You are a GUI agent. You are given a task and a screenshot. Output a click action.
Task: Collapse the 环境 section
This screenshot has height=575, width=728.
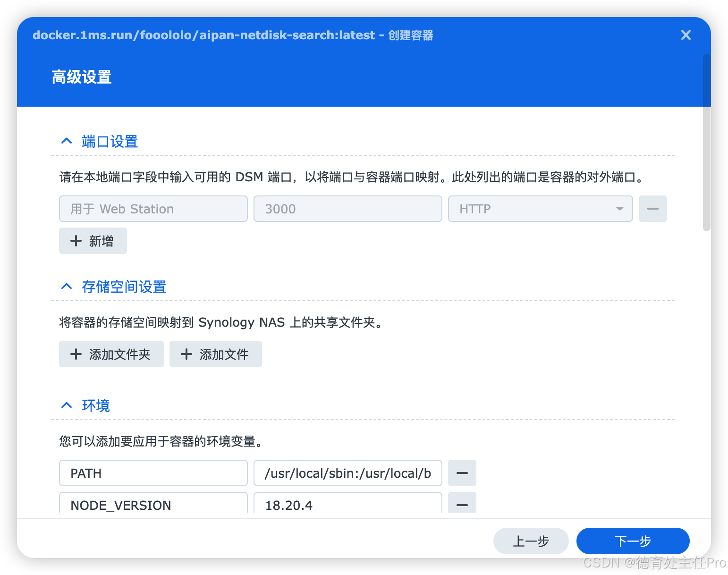[67, 406]
